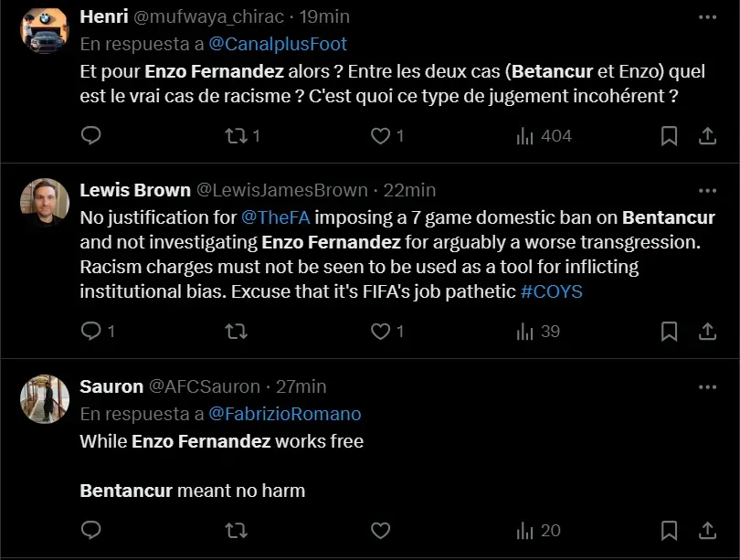Open more options on Lewis Brown's tweet
Image resolution: width=740 pixels, height=560 pixels.
[707, 191]
